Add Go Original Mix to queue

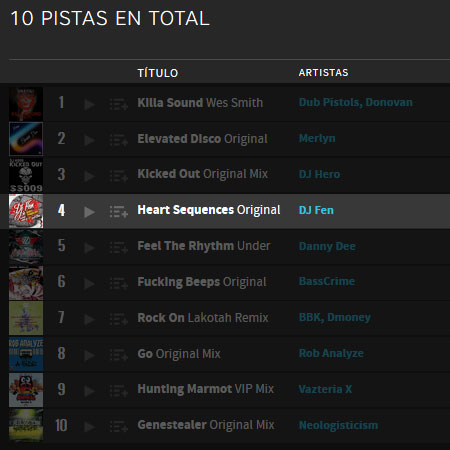click(x=119, y=355)
